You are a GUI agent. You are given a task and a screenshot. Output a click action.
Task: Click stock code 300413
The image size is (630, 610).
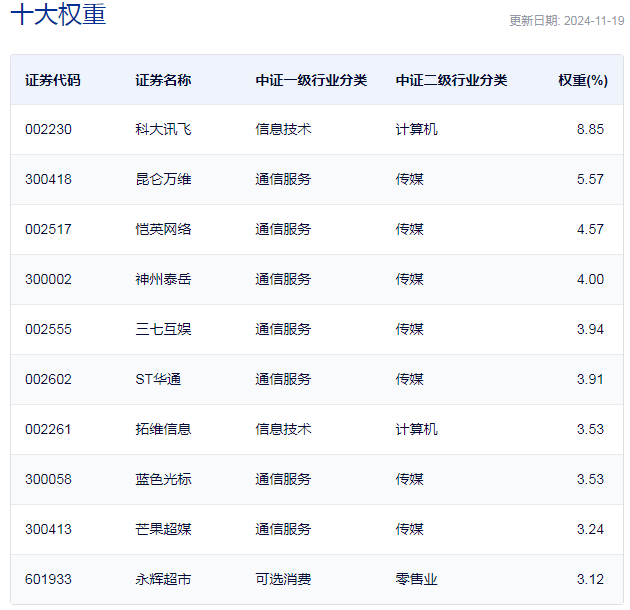tap(48, 529)
